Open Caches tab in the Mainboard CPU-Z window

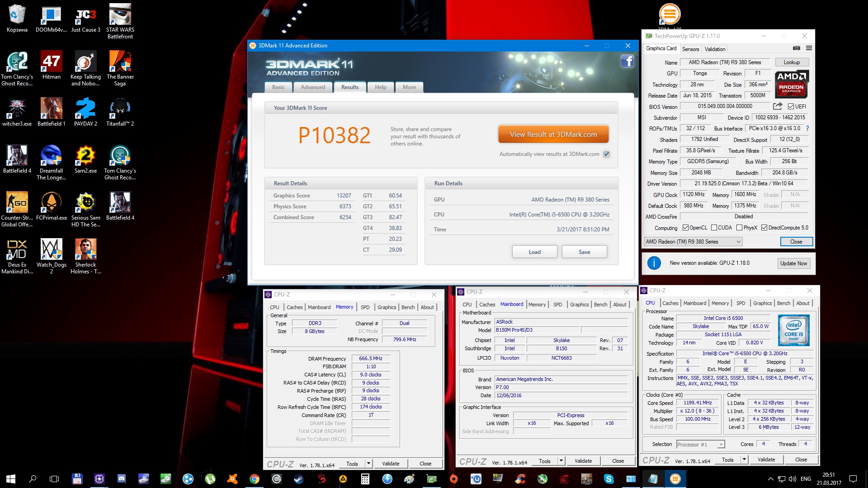pyautogui.click(x=487, y=305)
